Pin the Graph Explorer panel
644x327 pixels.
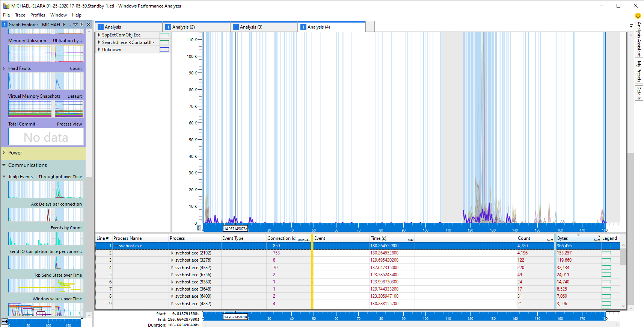82,24
